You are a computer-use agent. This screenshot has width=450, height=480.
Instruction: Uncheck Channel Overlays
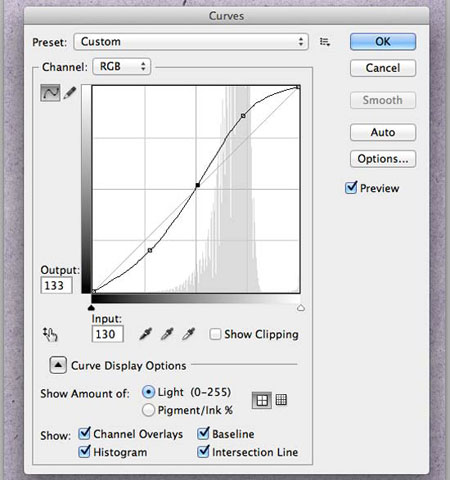point(84,434)
